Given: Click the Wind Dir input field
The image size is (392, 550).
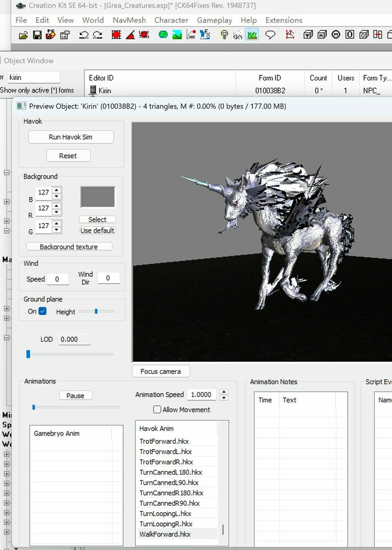Looking at the screenshot, I should [x=108, y=278].
